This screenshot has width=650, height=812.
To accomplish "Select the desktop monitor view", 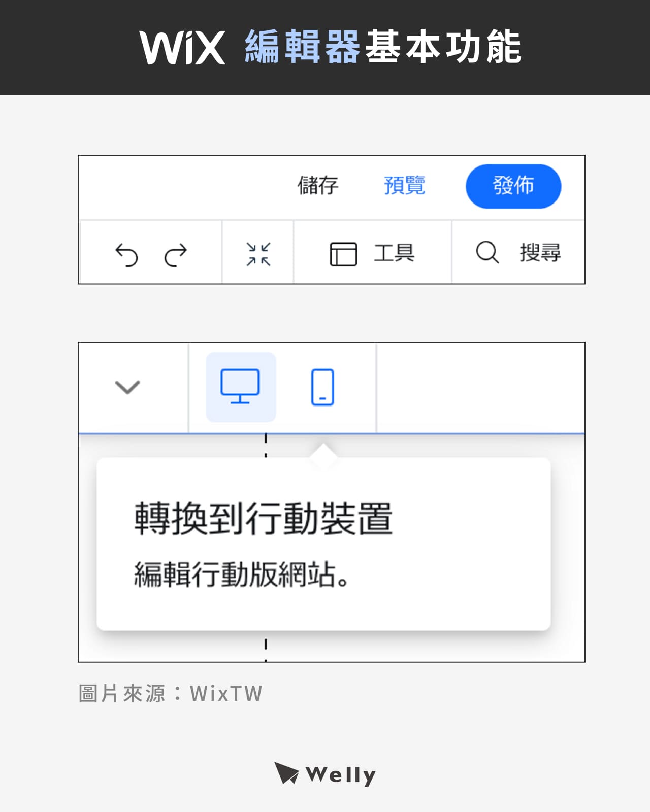I will 241,387.
